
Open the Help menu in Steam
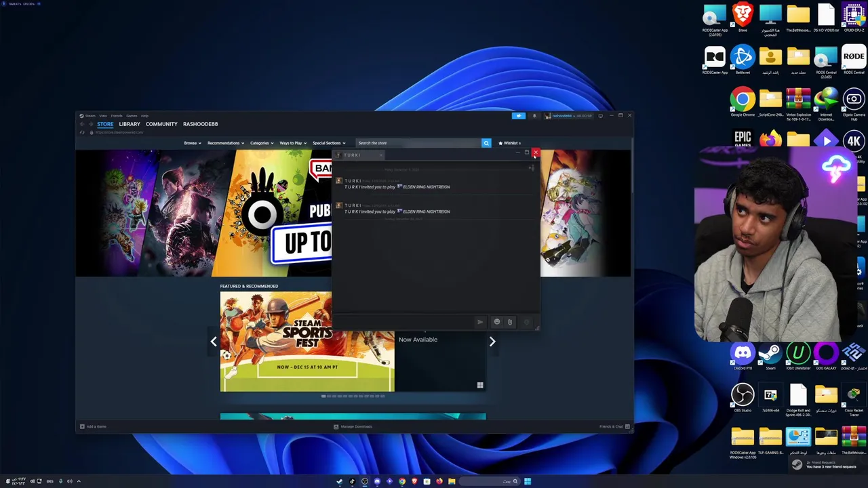point(144,116)
